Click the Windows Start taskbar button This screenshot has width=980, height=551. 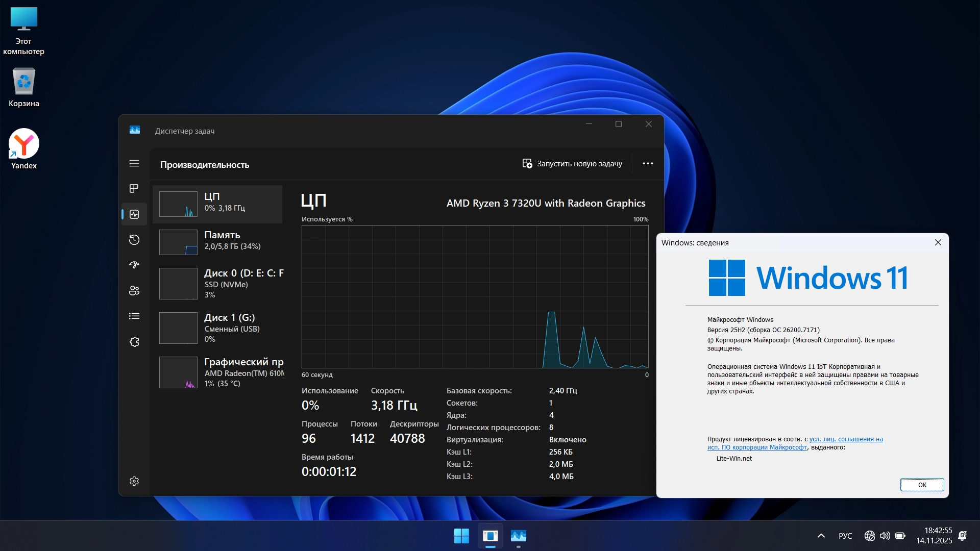point(461,536)
